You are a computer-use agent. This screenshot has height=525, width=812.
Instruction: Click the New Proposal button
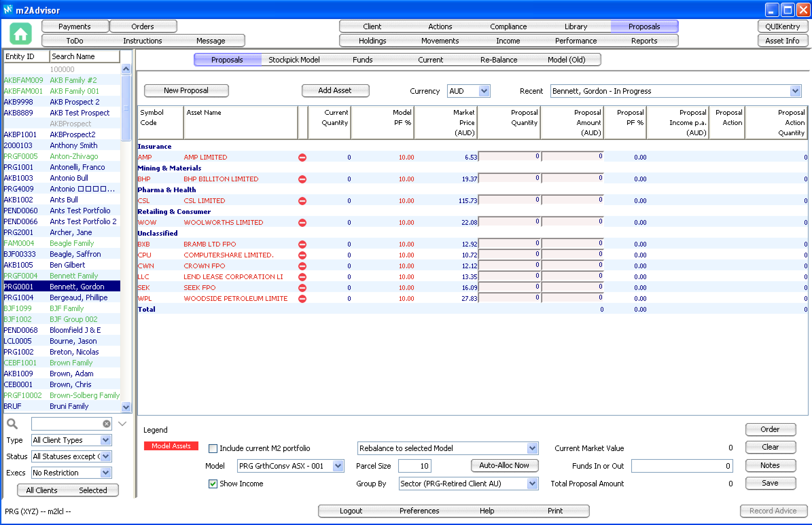pos(186,90)
